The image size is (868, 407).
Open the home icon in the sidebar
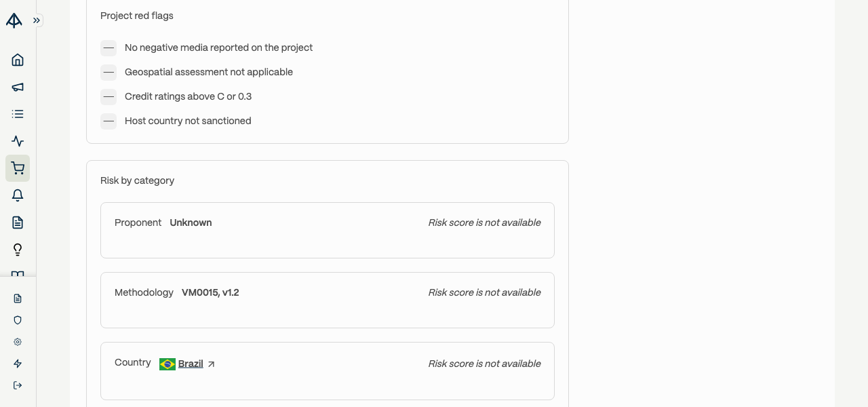coord(18,60)
